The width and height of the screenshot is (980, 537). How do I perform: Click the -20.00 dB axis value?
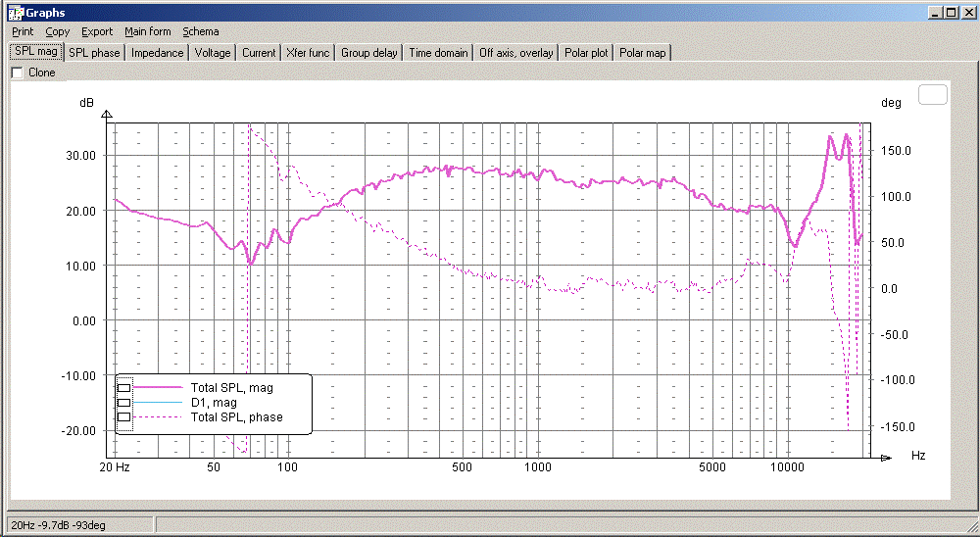pos(78,431)
